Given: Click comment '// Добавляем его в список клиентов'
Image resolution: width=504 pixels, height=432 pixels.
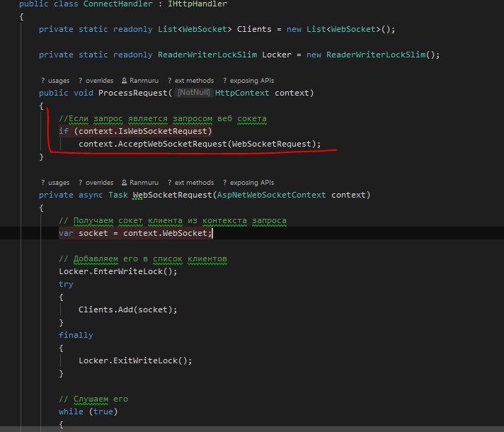Looking at the screenshot, I should (x=143, y=259).
